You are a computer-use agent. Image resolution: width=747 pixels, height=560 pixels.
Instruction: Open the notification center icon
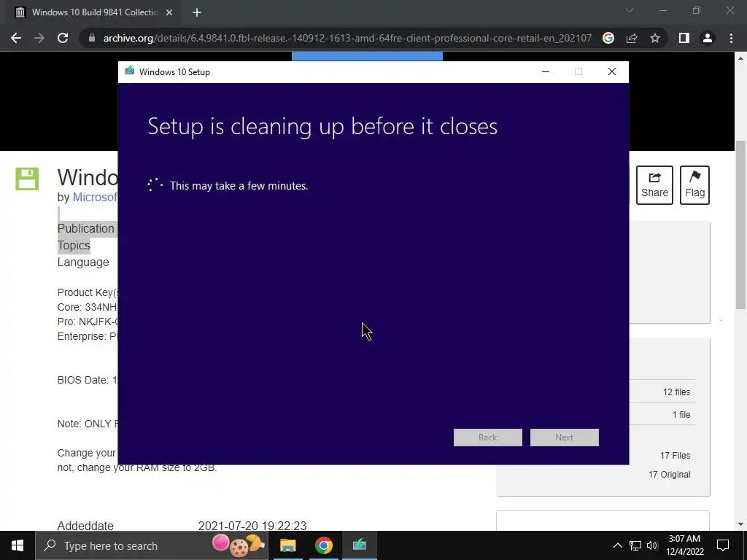723,545
